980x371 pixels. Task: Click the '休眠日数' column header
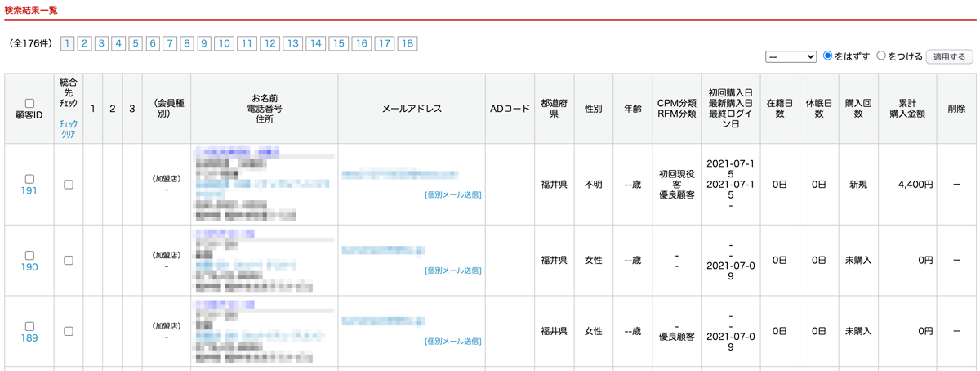pyautogui.click(x=819, y=110)
